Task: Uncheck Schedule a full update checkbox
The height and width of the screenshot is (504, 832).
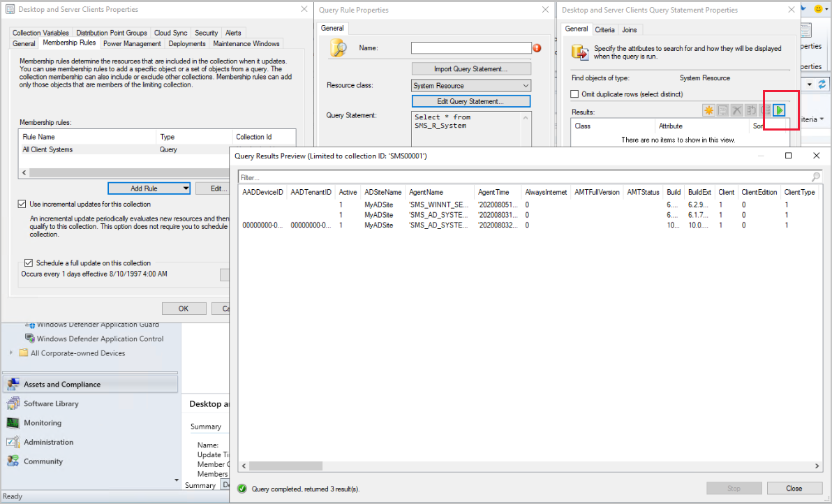Action: click(29, 262)
